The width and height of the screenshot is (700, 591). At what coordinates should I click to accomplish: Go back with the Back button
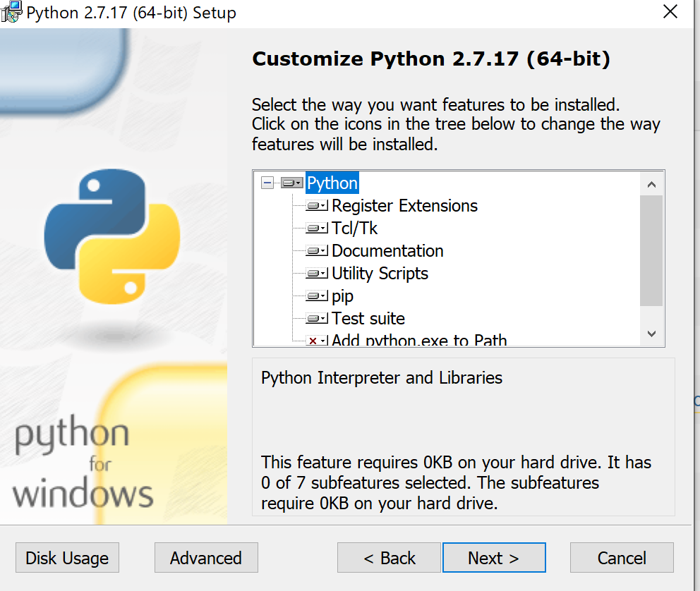click(x=389, y=558)
